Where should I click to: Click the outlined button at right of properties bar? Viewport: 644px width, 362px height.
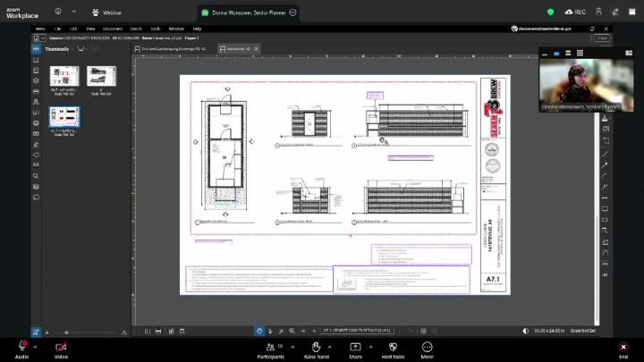pyautogui.click(x=602, y=38)
